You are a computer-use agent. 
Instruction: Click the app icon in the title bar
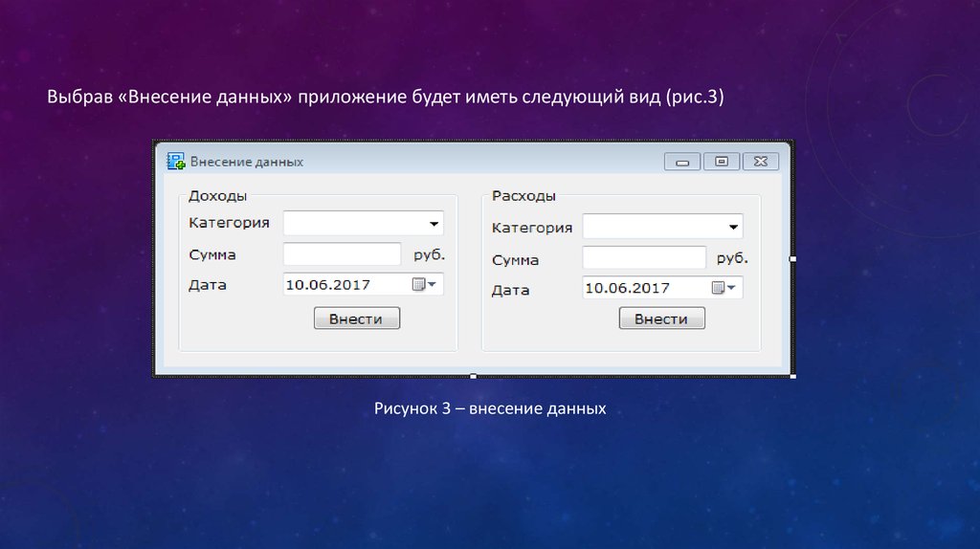[x=176, y=162]
